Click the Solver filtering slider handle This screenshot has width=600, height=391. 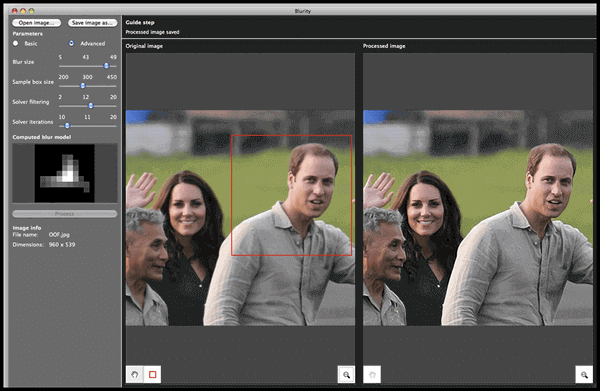coord(91,106)
